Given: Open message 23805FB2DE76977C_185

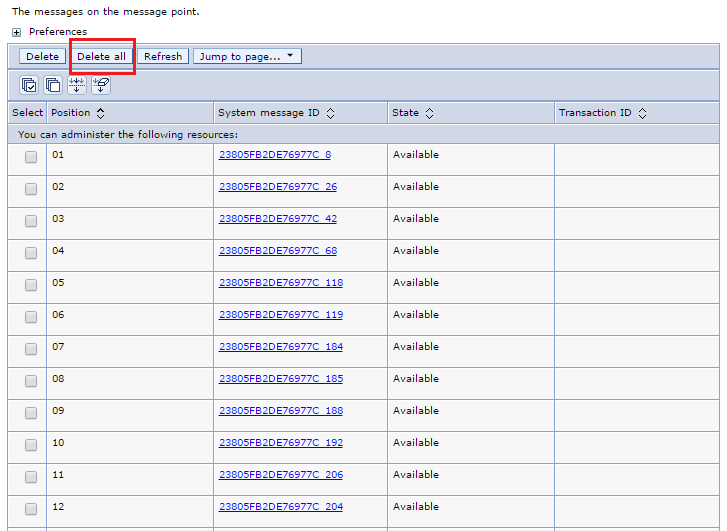Looking at the screenshot, I should coord(281,379).
